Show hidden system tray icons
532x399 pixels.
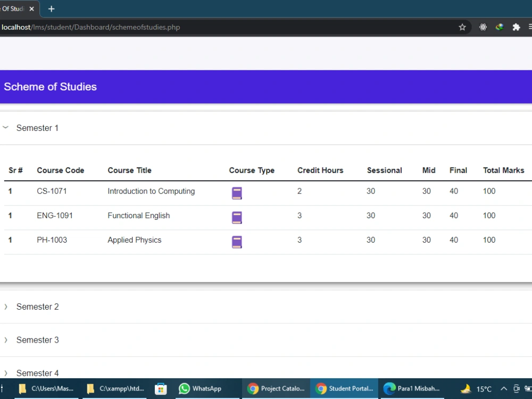(x=504, y=389)
